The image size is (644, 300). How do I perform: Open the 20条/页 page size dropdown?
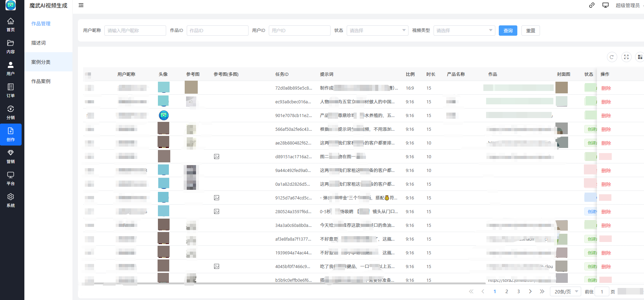565,291
